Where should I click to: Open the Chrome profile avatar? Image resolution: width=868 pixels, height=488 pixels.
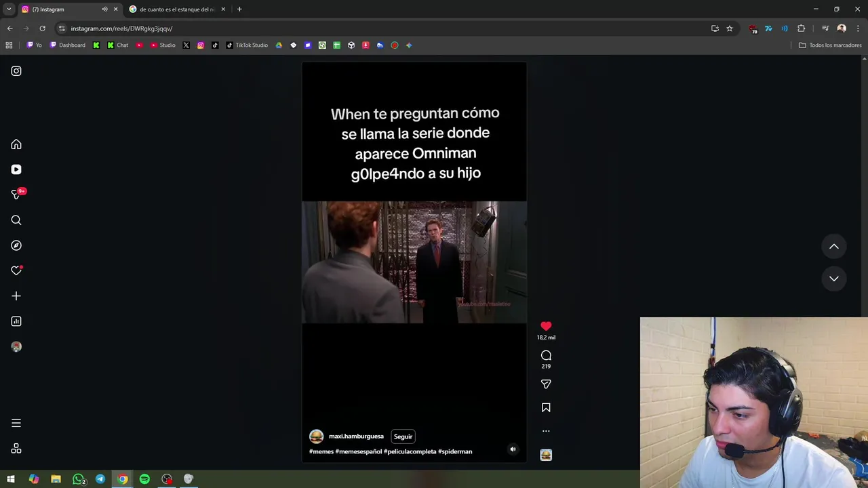tap(842, 28)
